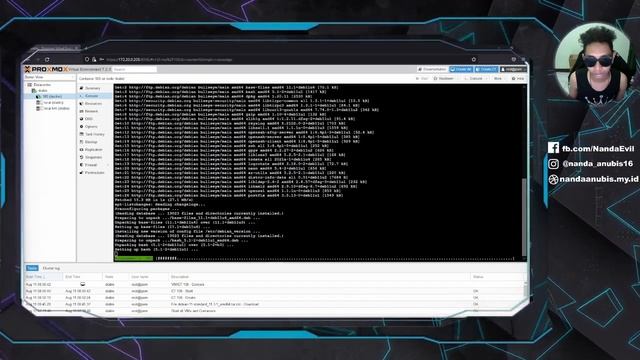Click the Create CT button
The width and height of the screenshot is (640, 360).
tap(487, 69)
